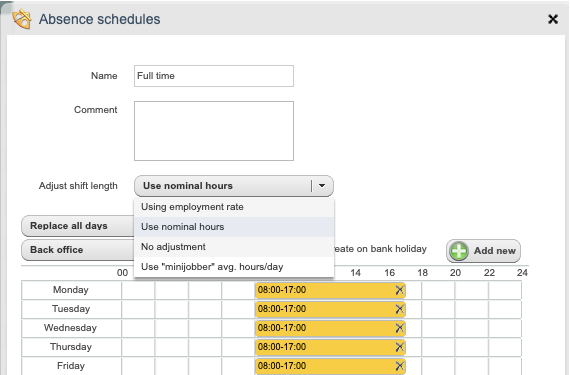Viewport: 570px width, 375px height.
Task: Remove Friday's 08:00-17:00 shift with X
Action: click(399, 366)
